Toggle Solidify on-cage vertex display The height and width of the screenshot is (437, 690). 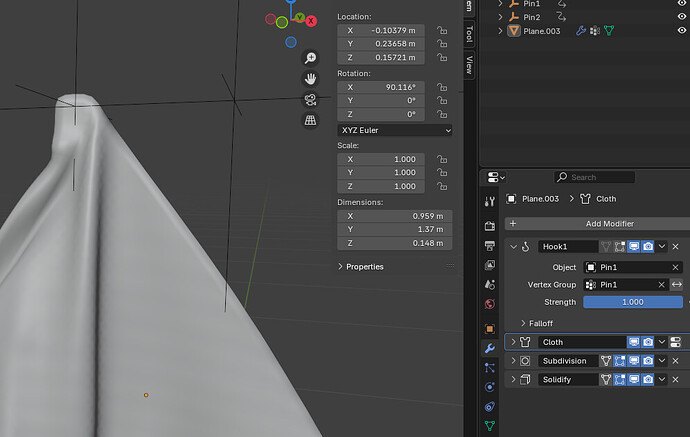[x=606, y=379]
